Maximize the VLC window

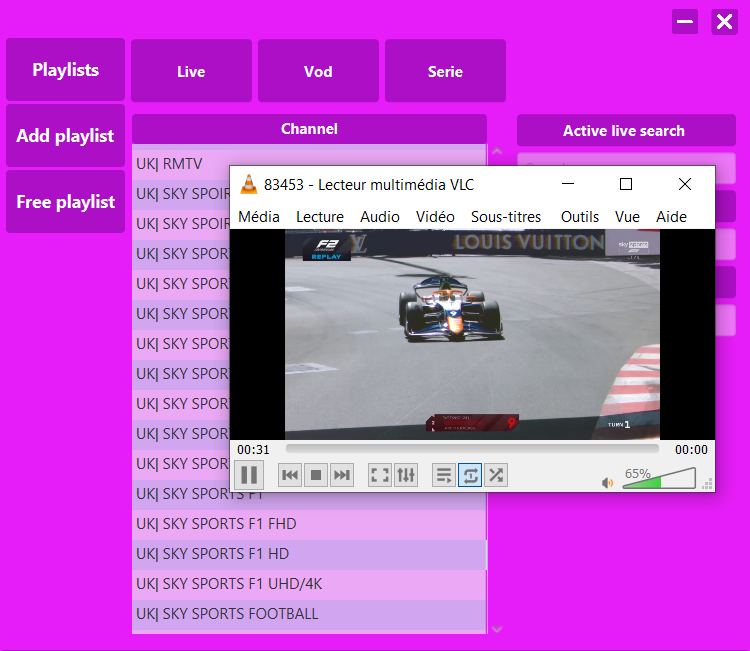point(626,184)
